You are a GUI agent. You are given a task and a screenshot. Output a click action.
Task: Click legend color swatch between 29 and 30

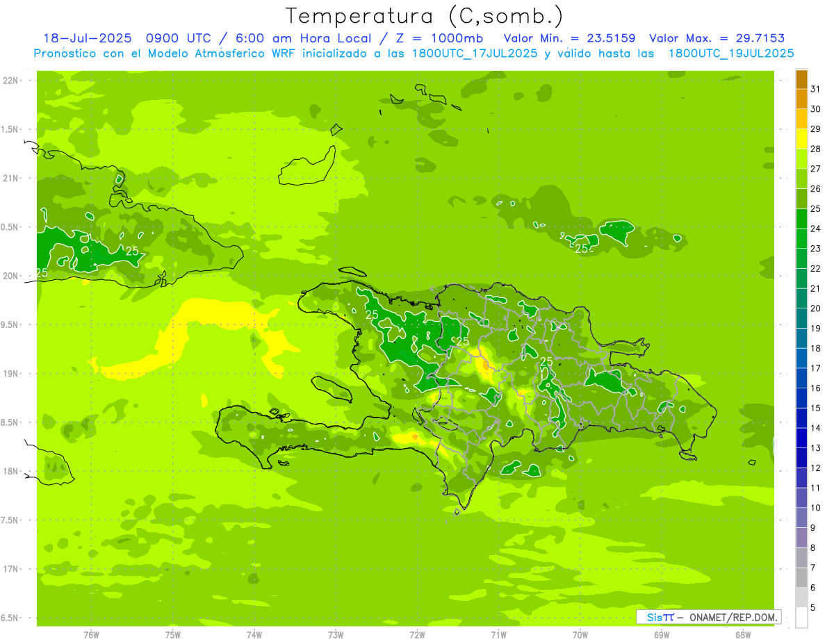tap(801, 119)
